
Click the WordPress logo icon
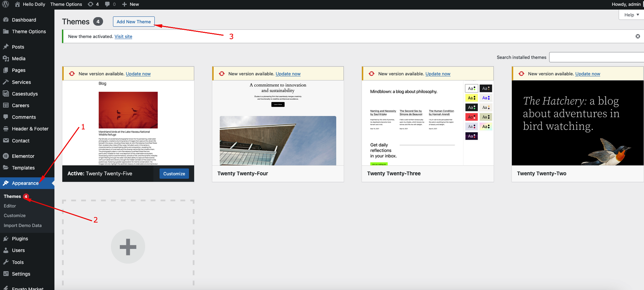pos(5,4)
